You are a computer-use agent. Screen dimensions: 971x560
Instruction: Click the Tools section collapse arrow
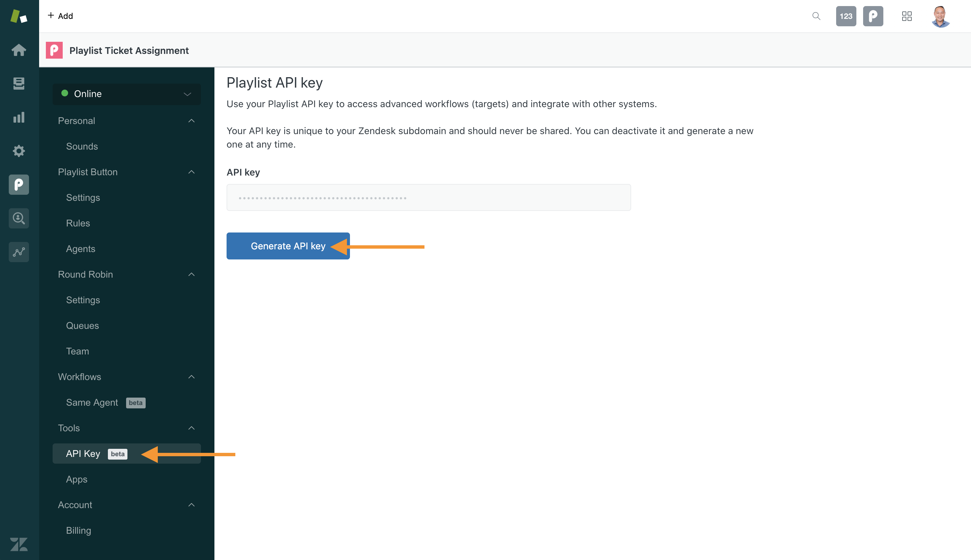(x=191, y=428)
